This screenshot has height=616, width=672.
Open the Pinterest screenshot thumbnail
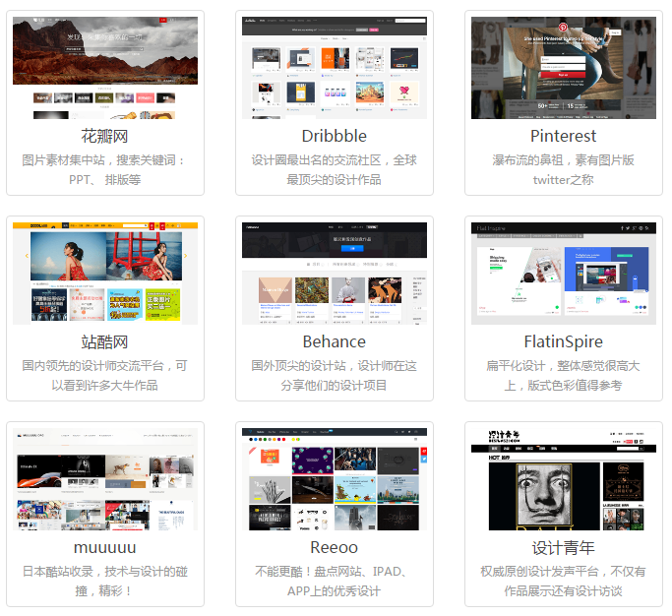click(x=564, y=68)
